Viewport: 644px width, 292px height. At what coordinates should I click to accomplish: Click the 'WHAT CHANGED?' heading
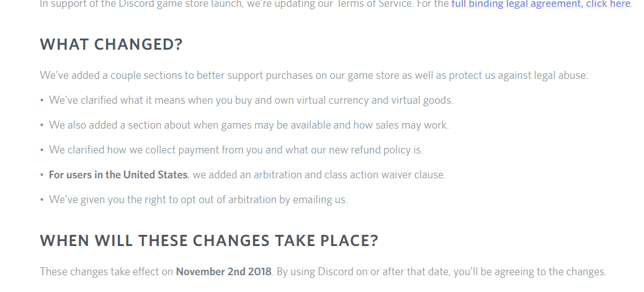pyautogui.click(x=111, y=44)
